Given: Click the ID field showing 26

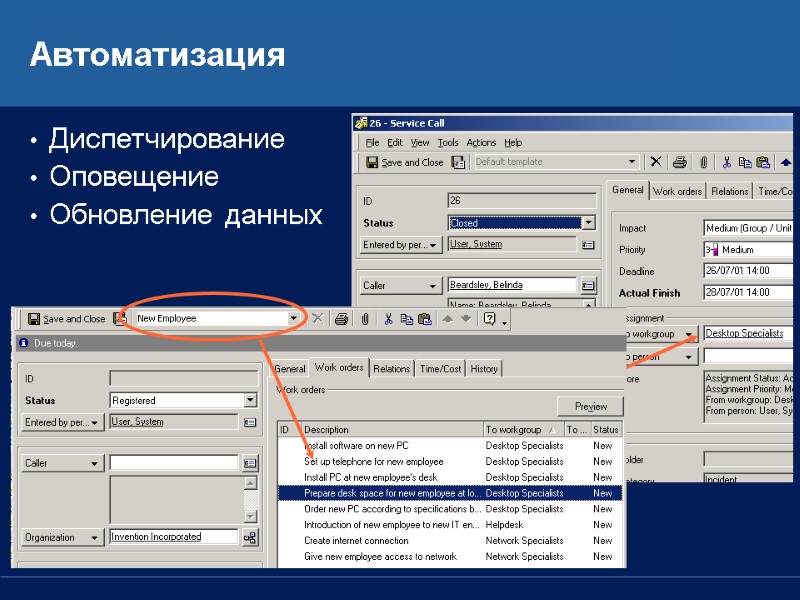Looking at the screenshot, I should 521,201.
